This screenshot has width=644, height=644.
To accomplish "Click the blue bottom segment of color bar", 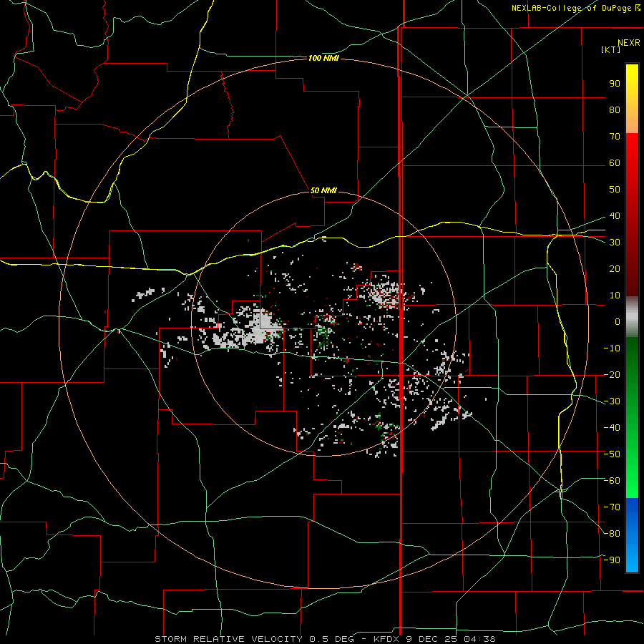I will coord(632,535).
